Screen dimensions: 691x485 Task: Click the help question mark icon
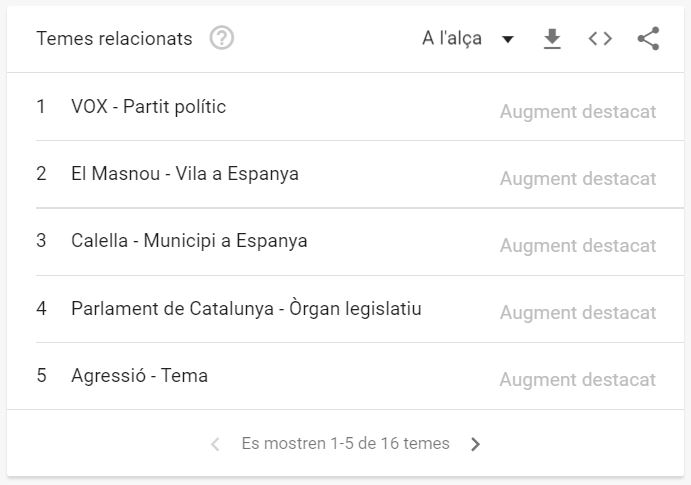point(222,39)
